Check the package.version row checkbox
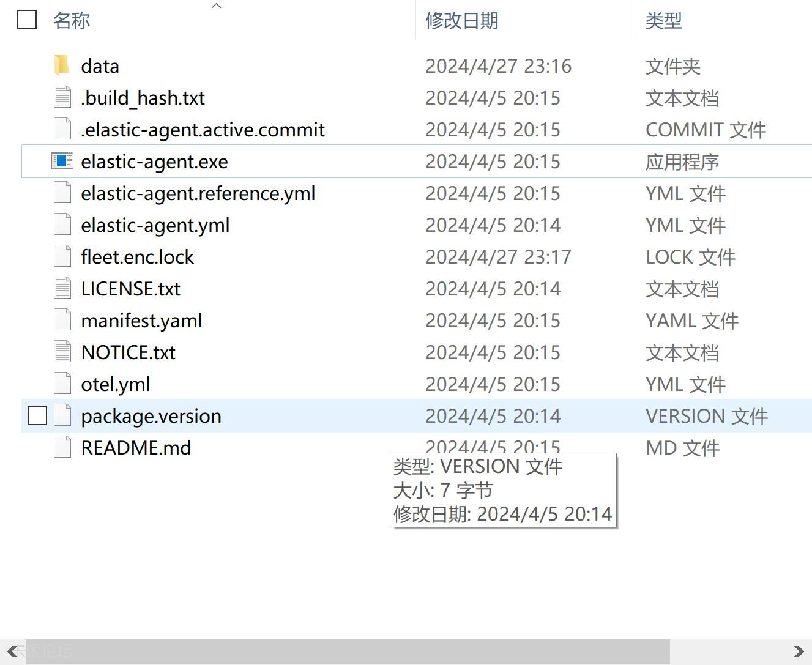Image resolution: width=812 pixels, height=665 pixels. [37, 415]
